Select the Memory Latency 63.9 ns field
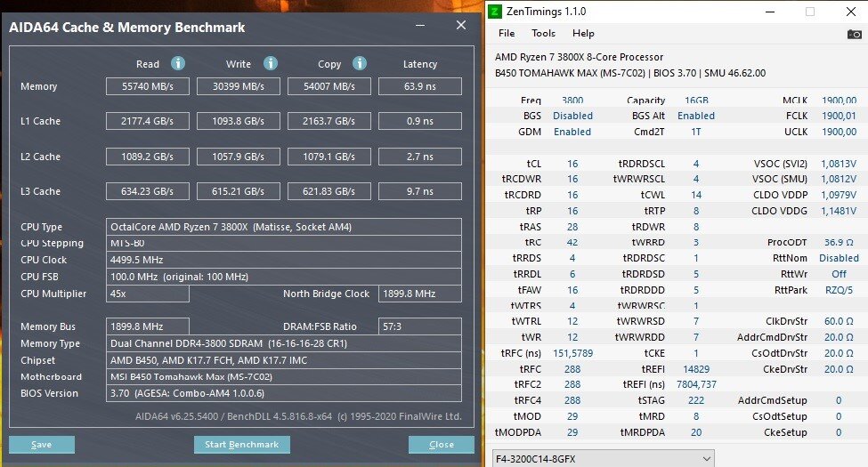Viewport: 868px width, 467px height. [420, 86]
